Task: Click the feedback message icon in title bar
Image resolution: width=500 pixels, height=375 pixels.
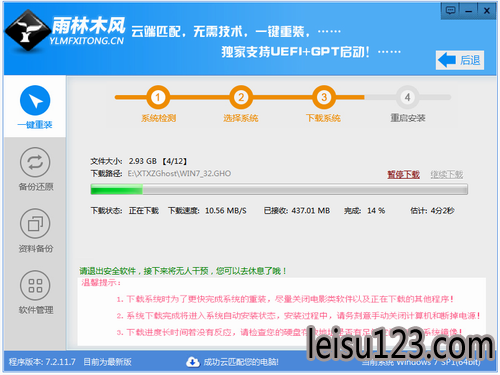Action: point(450,11)
